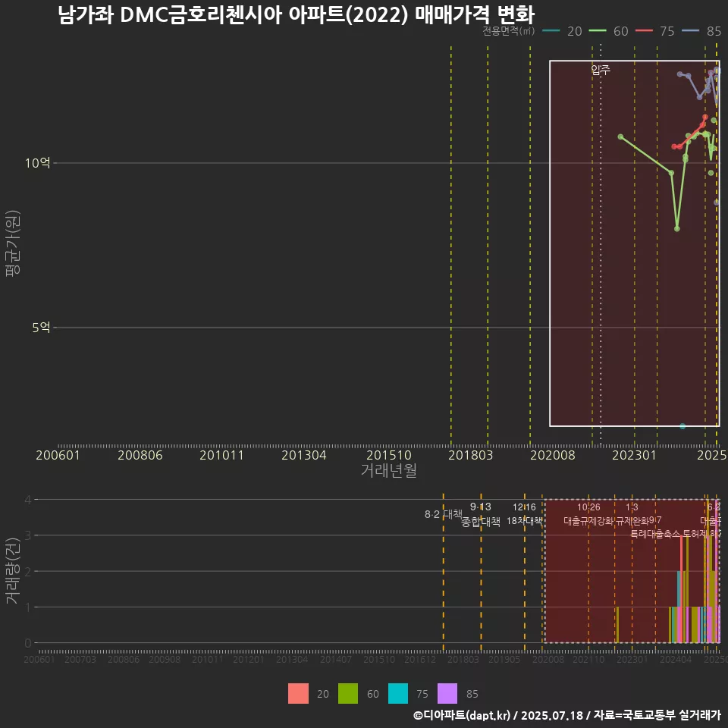Select the red 75 line legend entry at top
Viewport: 728px width, 728px height.
tap(655, 31)
